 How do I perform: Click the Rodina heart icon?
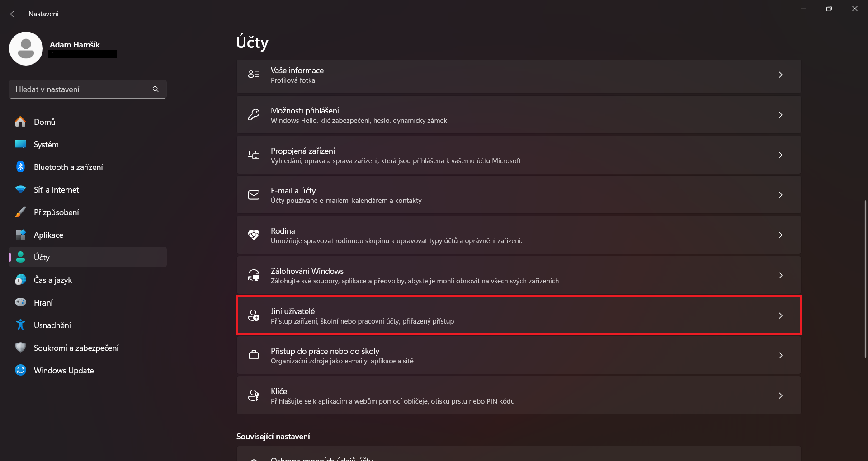[254, 235]
